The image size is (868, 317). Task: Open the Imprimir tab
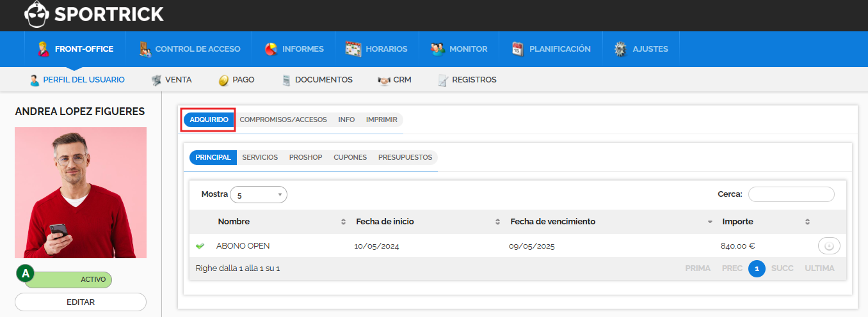point(382,120)
